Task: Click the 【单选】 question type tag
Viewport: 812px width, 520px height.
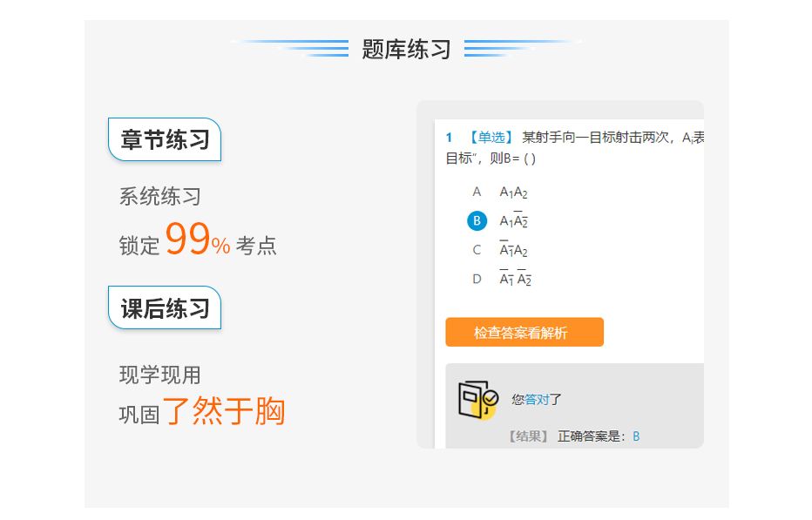Action: pyautogui.click(x=491, y=138)
